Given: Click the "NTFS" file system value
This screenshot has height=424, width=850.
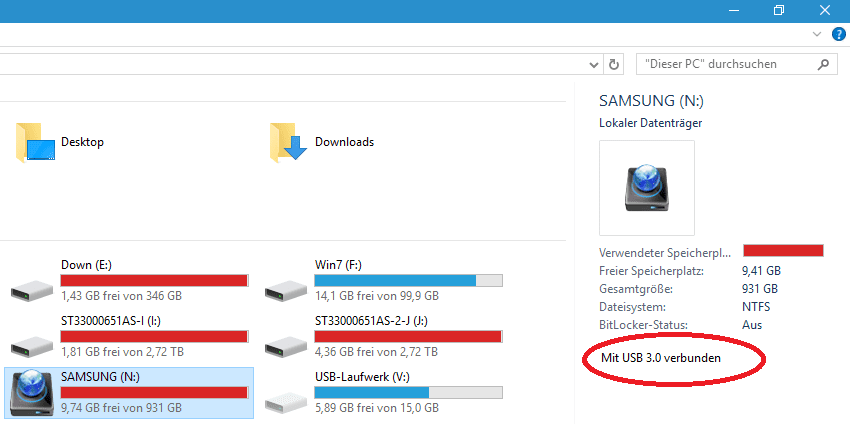Looking at the screenshot, I should coord(756,307).
